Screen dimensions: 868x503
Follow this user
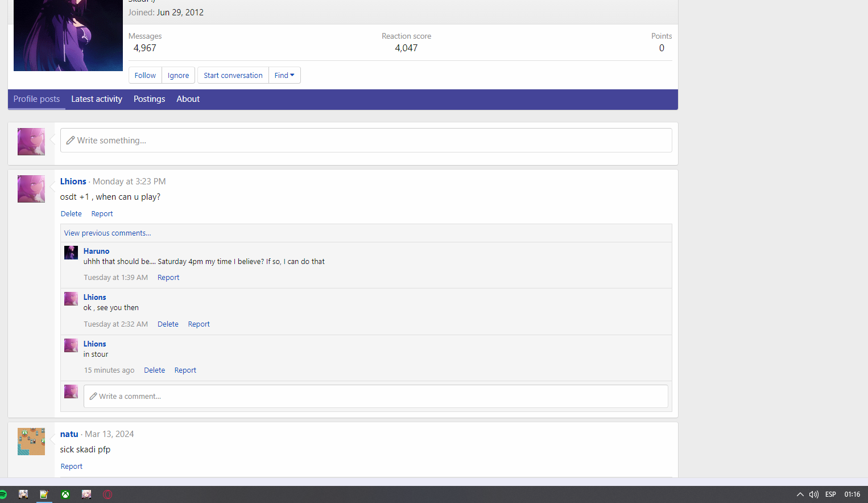(x=145, y=75)
